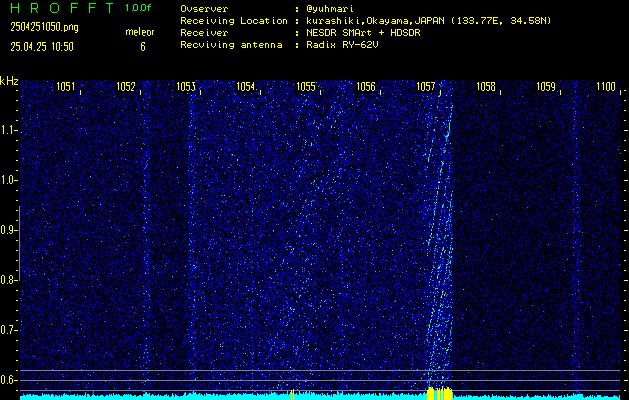Click the date and time 25.04.25 10:50
Image resolution: width=629 pixels, height=400 pixels.
[42, 47]
